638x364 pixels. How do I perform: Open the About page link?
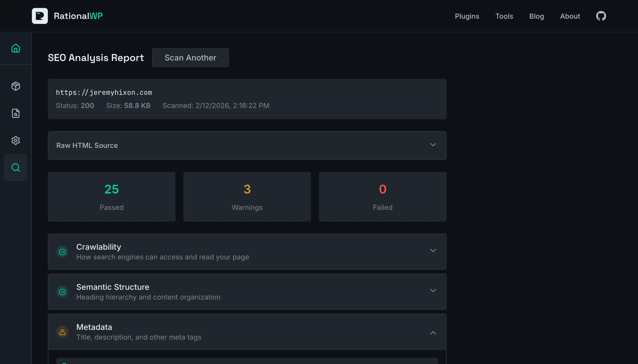[x=570, y=16]
